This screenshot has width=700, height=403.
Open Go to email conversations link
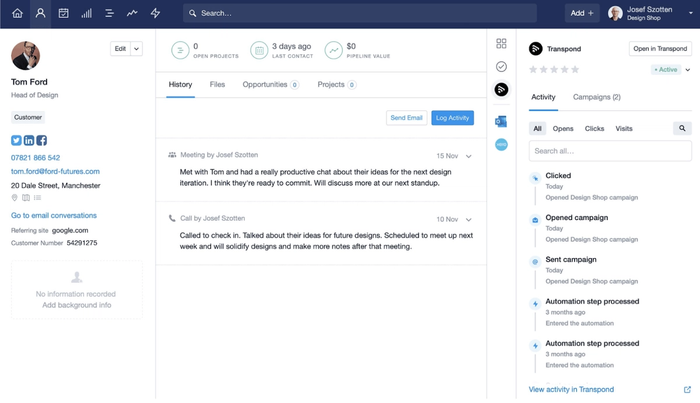(54, 216)
